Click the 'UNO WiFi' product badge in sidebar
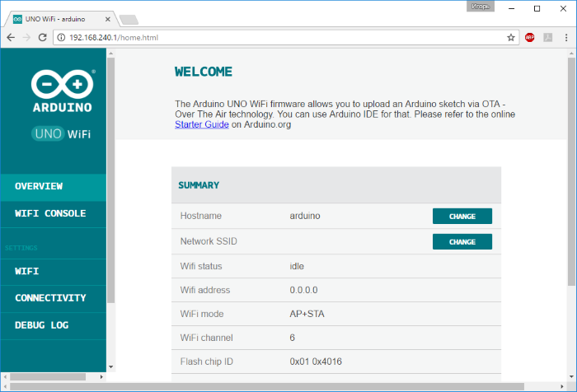577x392 pixels. coord(61,134)
